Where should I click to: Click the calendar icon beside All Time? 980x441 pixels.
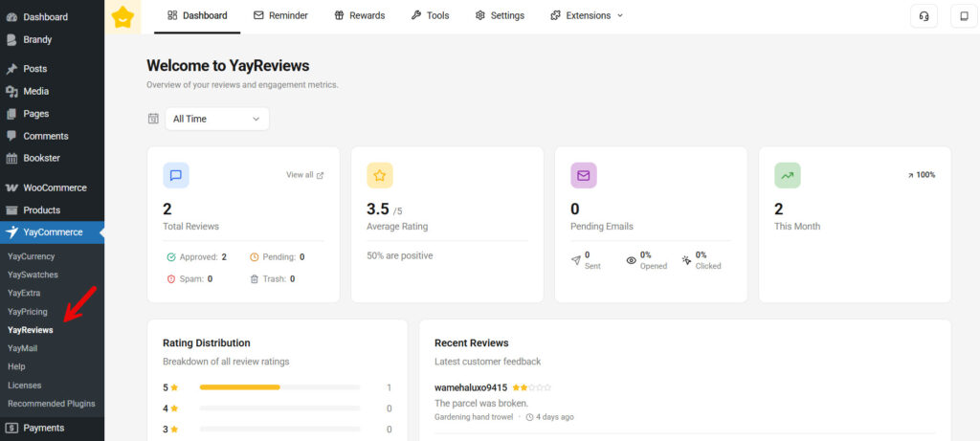153,119
